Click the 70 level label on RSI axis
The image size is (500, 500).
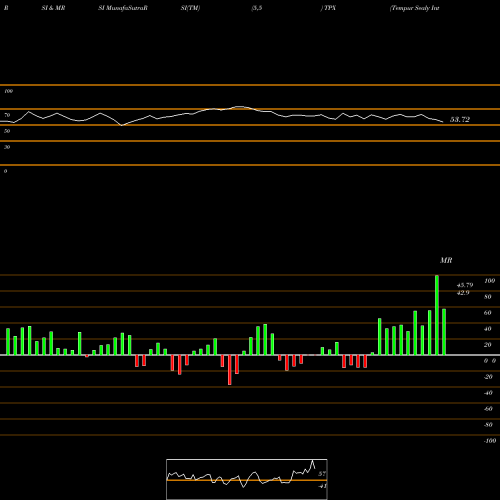click(x=7, y=115)
